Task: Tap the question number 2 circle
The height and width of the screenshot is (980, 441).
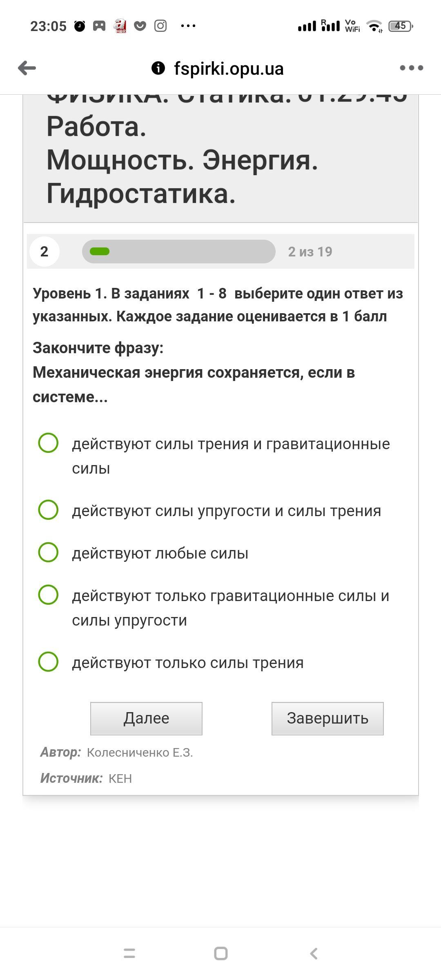Action: pyautogui.click(x=44, y=252)
